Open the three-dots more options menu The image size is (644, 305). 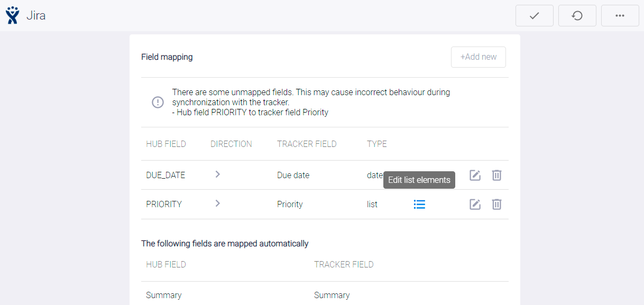click(620, 16)
